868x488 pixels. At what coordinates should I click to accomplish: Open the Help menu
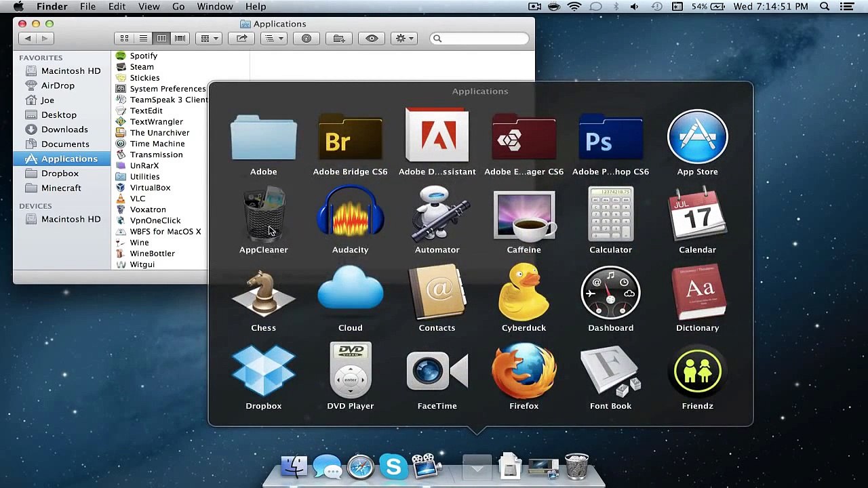(x=256, y=7)
